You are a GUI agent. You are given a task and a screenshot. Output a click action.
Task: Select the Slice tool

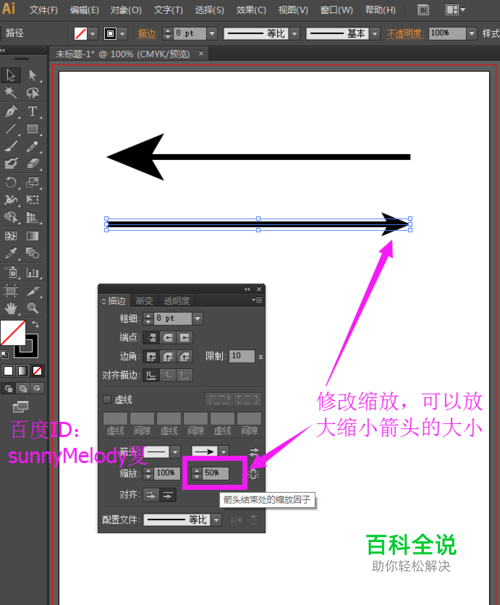point(32,291)
